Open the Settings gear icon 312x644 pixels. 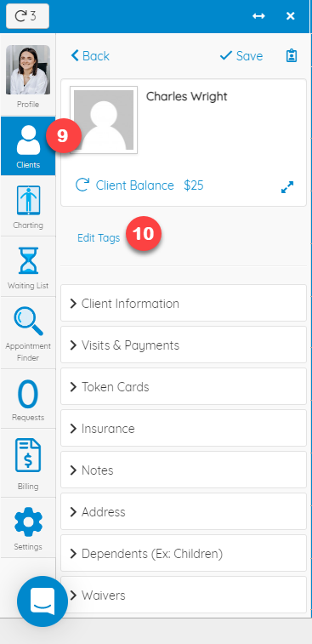point(28,521)
